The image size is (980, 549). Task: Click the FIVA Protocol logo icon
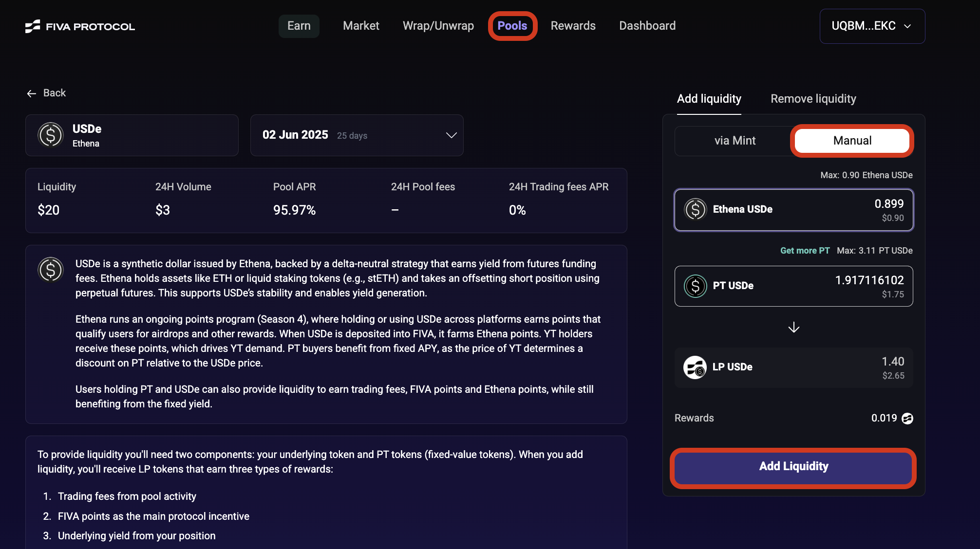[x=33, y=26]
